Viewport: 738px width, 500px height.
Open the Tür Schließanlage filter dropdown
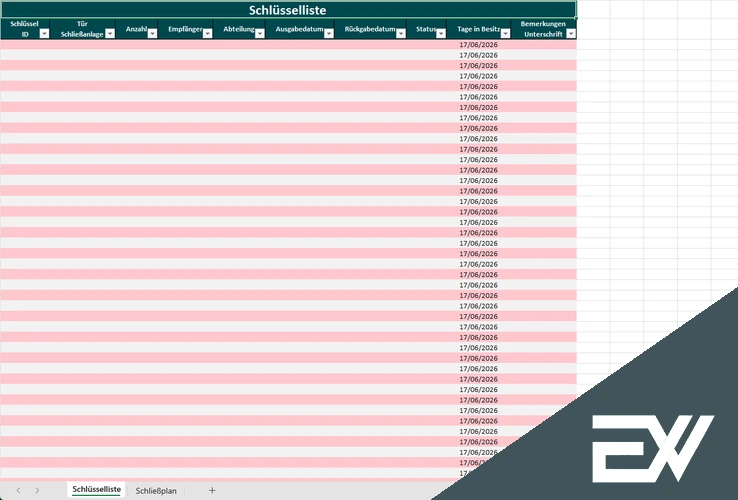coord(110,33)
